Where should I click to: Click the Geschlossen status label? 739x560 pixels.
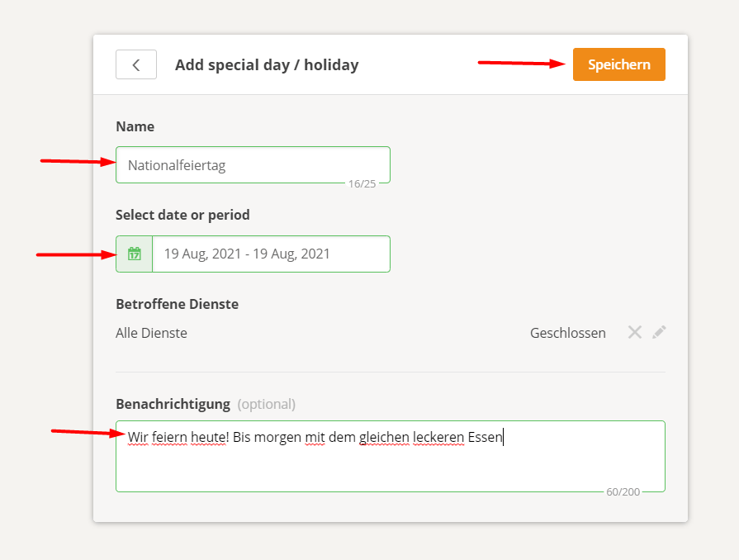[x=568, y=332]
